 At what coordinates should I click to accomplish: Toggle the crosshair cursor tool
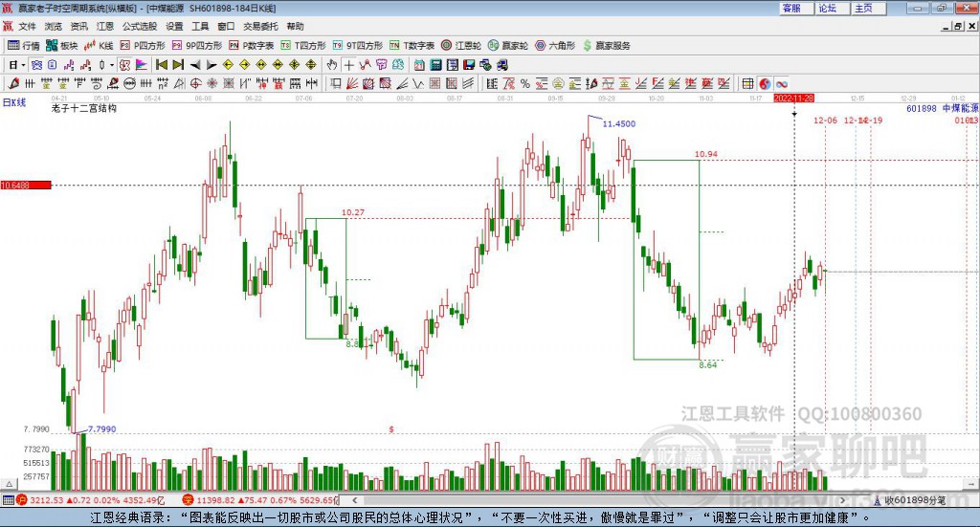click(x=348, y=65)
